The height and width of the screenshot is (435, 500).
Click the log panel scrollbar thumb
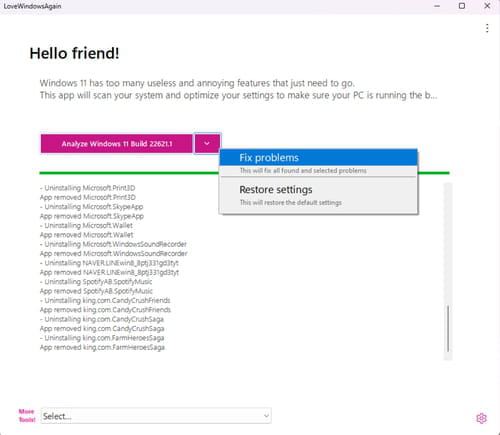(448, 328)
